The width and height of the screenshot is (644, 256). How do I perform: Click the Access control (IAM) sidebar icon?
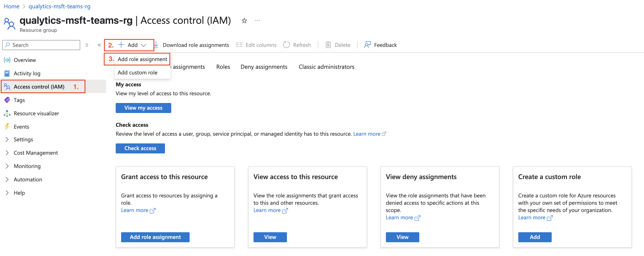point(7,87)
